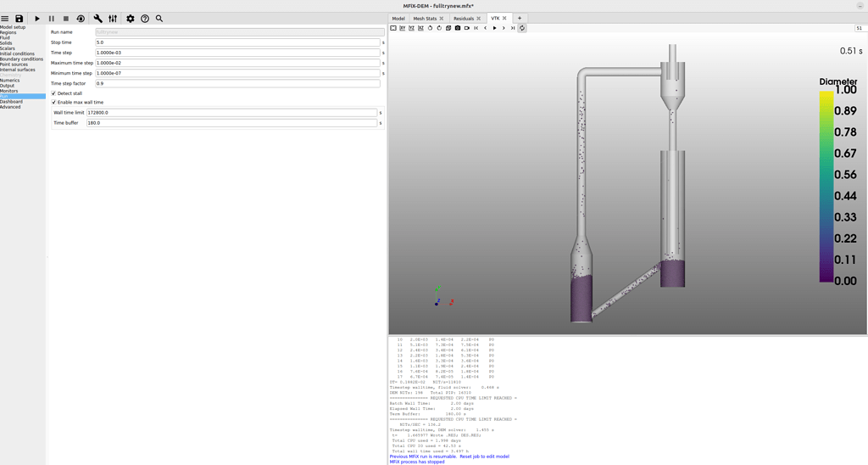The image size is (868, 465).
Task: Open the Dashboard pane in sidebar
Action: [x=11, y=102]
